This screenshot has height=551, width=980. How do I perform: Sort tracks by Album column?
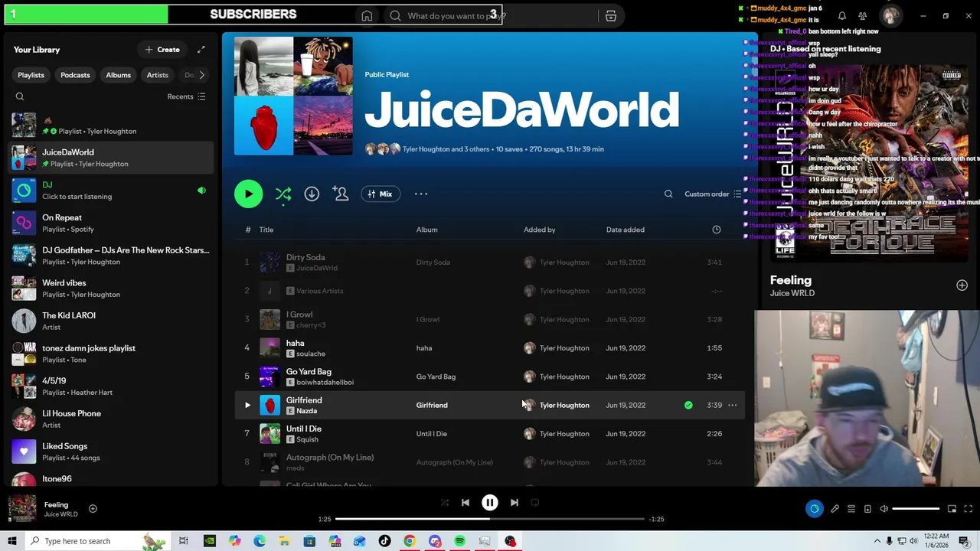[x=426, y=230]
